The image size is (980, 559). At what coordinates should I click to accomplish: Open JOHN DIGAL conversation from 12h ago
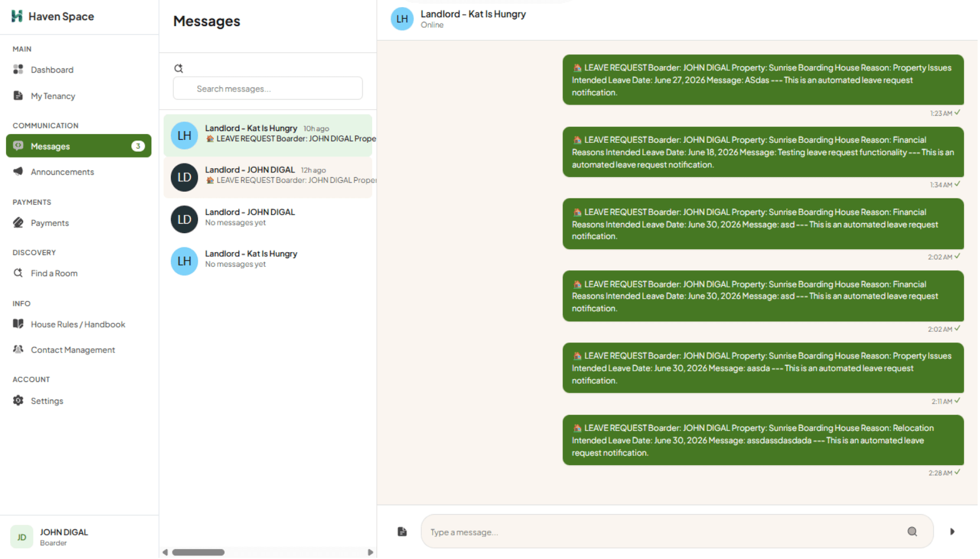pos(268,177)
